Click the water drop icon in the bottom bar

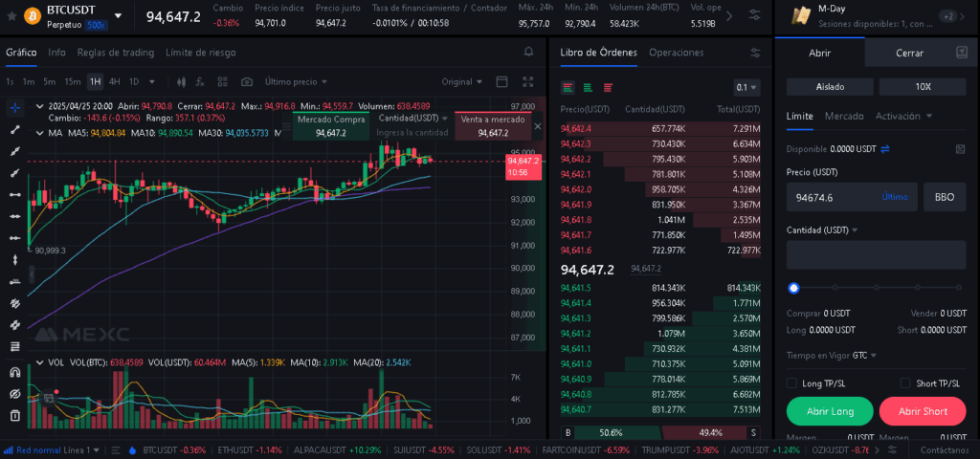point(132,449)
